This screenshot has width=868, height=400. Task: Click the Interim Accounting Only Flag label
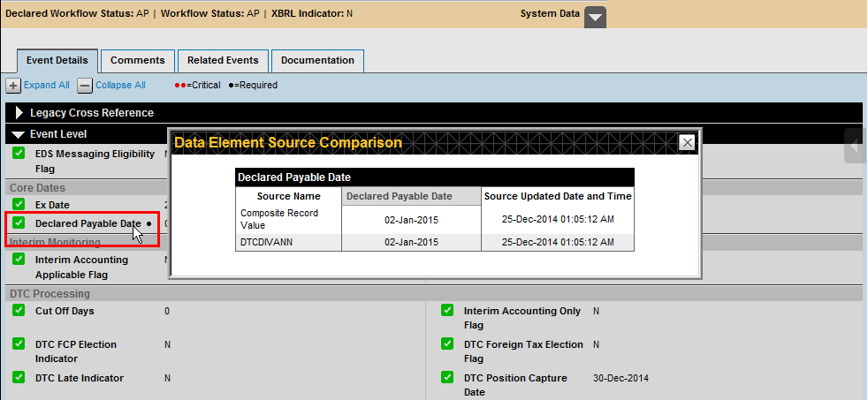522,318
